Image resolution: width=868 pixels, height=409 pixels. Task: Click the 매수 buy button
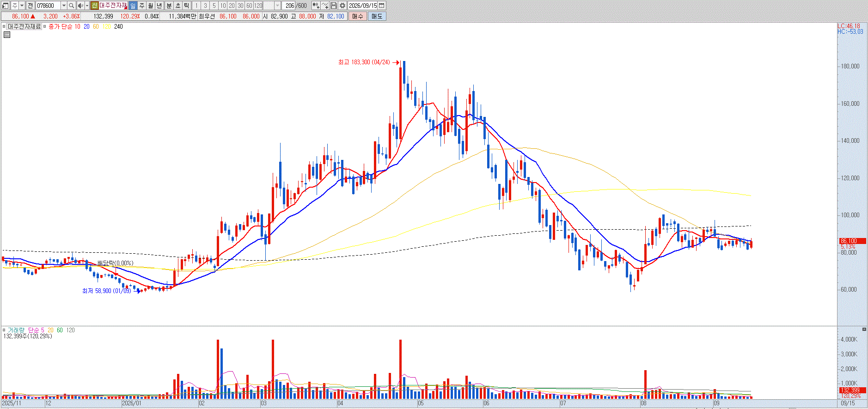tap(357, 16)
